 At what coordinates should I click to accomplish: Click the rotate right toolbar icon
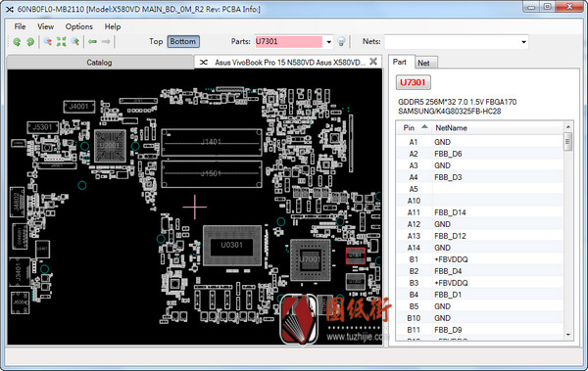[30, 41]
